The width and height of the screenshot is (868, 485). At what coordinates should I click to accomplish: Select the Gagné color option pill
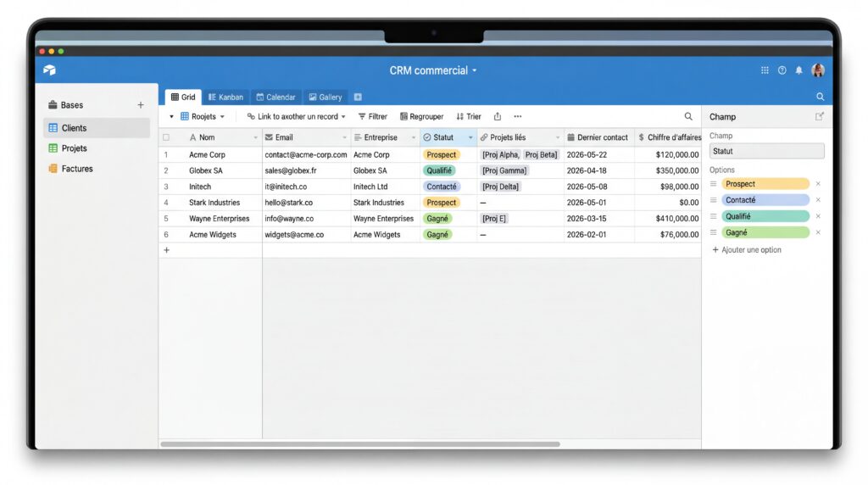pyautogui.click(x=765, y=232)
